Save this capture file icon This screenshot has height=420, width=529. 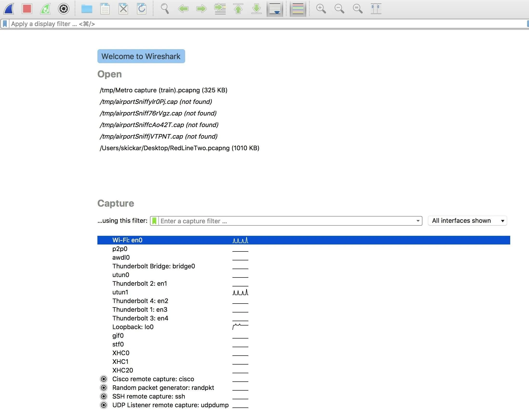click(105, 9)
